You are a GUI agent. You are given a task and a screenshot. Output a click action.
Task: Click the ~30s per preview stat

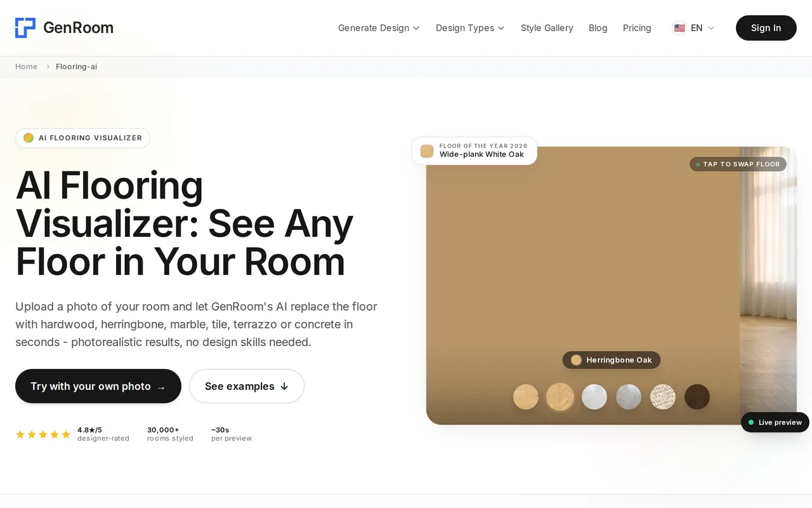pos(232,434)
